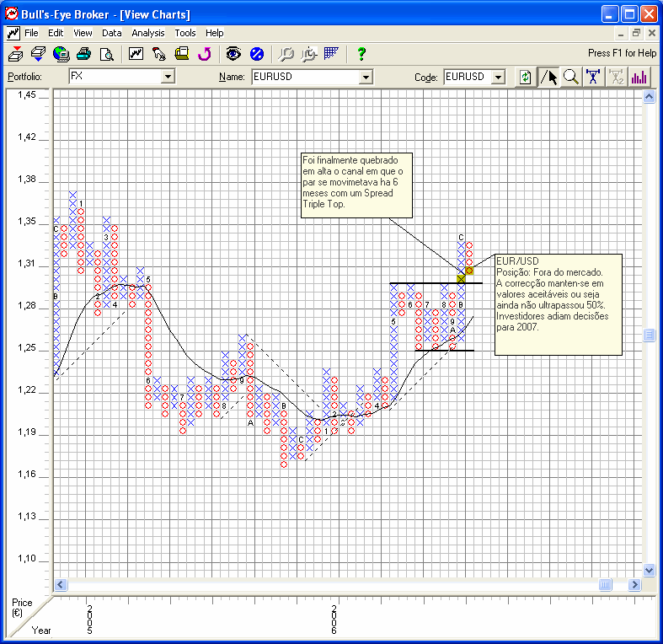Click the line chart view icon
663x644 pixels.
[136, 54]
